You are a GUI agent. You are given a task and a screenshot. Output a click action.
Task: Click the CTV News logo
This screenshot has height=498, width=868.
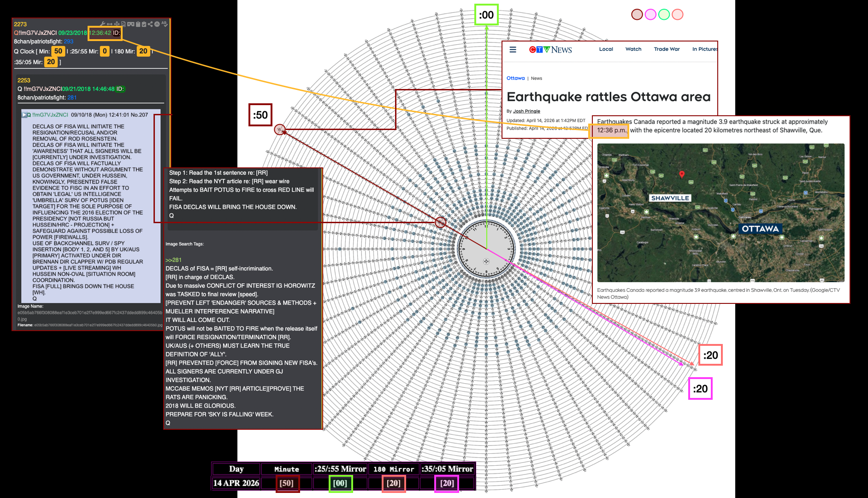[x=550, y=49]
